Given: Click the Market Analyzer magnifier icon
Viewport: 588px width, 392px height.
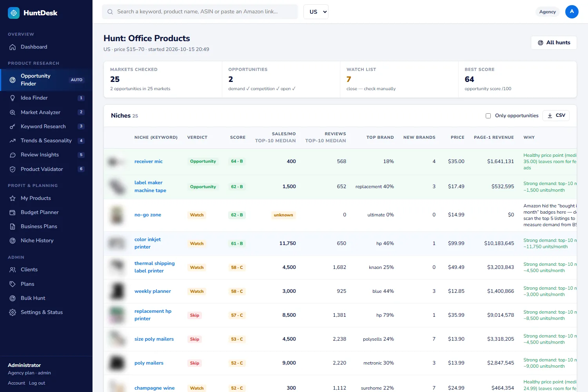Looking at the screenshot, I should point(13,113).
